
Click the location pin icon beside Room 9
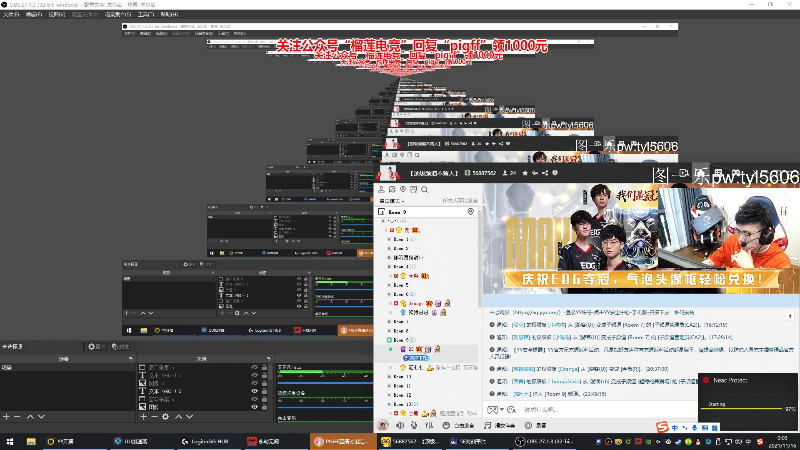pos(470,212)
